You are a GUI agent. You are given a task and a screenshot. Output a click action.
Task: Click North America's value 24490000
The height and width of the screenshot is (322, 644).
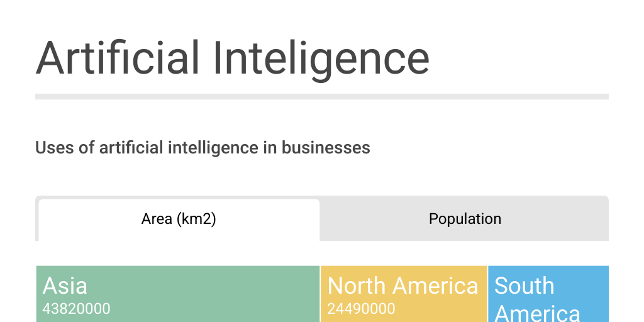coord(361,309)
